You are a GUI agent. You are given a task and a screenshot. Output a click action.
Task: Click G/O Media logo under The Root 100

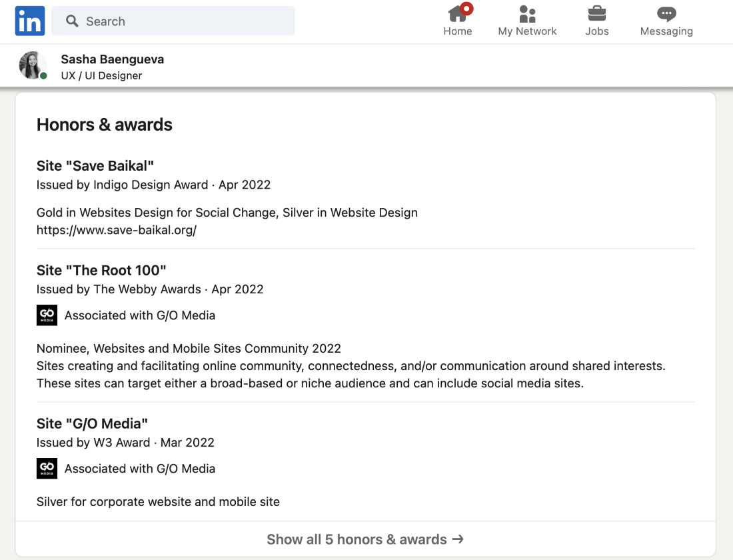pyautogui.click(x=47, y=315)
